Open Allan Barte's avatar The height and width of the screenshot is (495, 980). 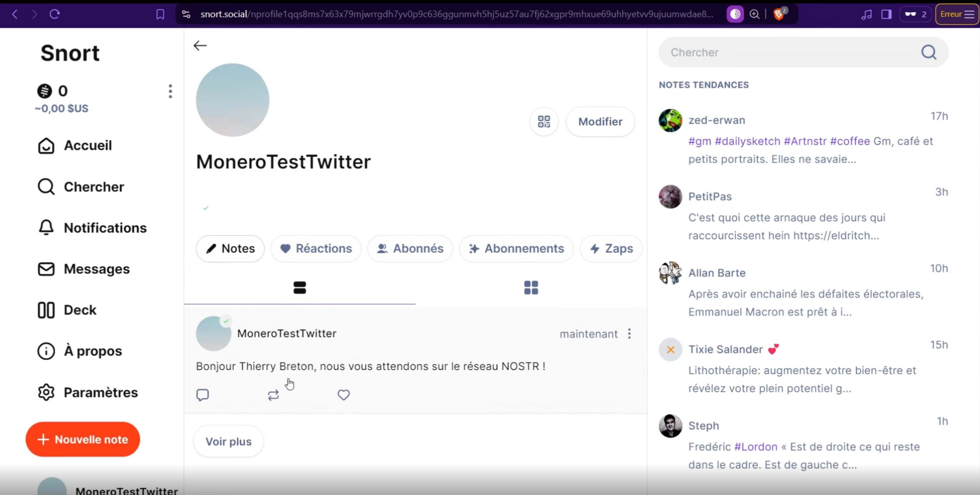click(x=670, y=273)
